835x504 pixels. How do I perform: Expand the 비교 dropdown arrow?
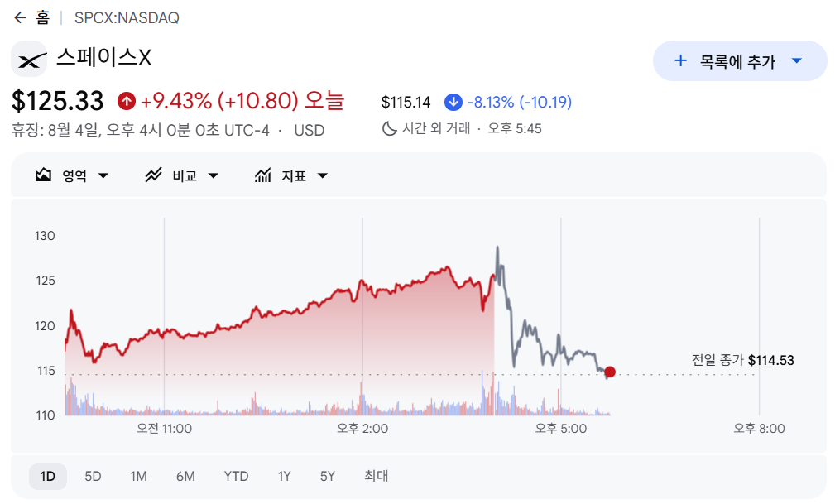(213, 175)
